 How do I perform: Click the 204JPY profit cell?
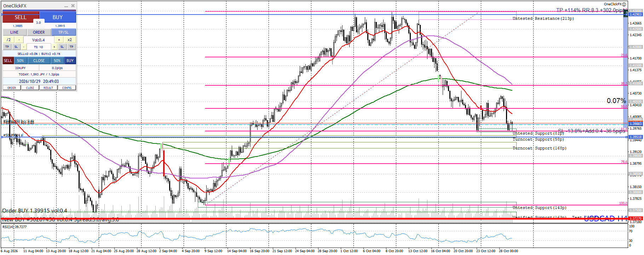[21, 68]
